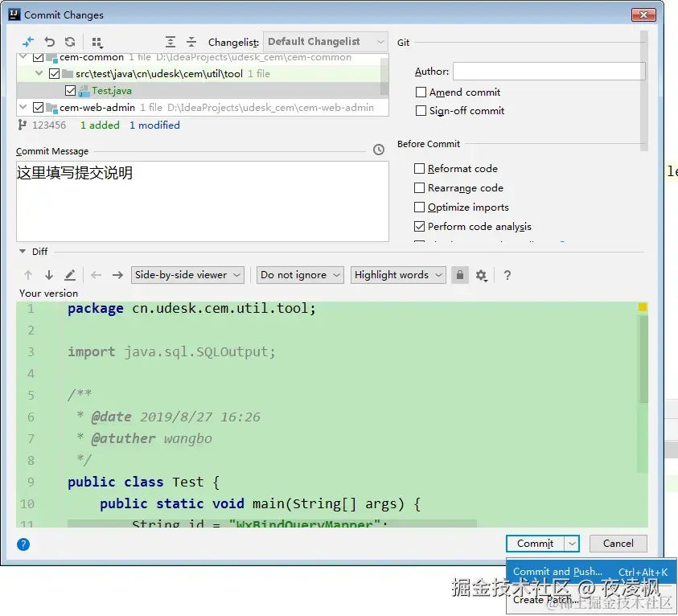The height and width of the screenshot is (616, 678).
Task: Open the Default Changelist dropdown
Action: pos(326,42)
